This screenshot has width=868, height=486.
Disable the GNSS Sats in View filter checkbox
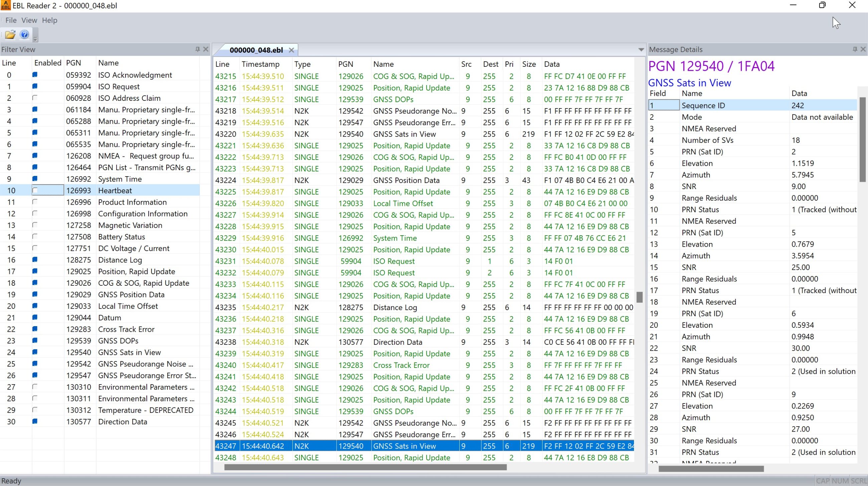tap(35, 352)
